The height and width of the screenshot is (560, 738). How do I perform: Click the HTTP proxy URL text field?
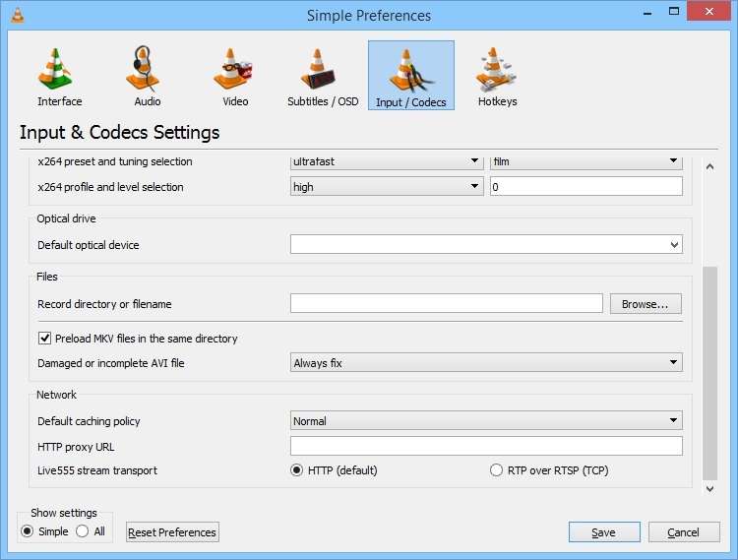pyautogui.click(x=486, y=446)
